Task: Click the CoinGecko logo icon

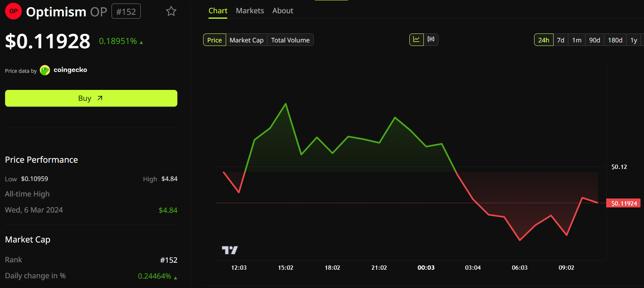Action: pyautogui.click(x=45, y=70)
